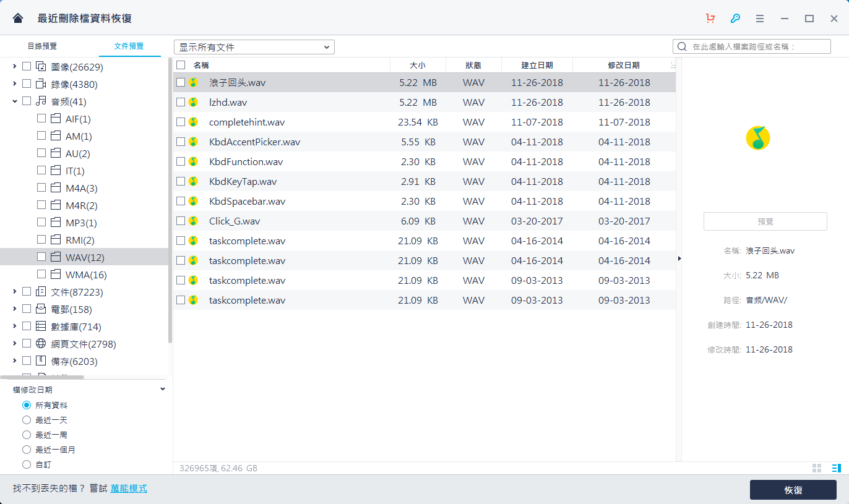Expand the 圖像(26629) tree node

(15, 66)
